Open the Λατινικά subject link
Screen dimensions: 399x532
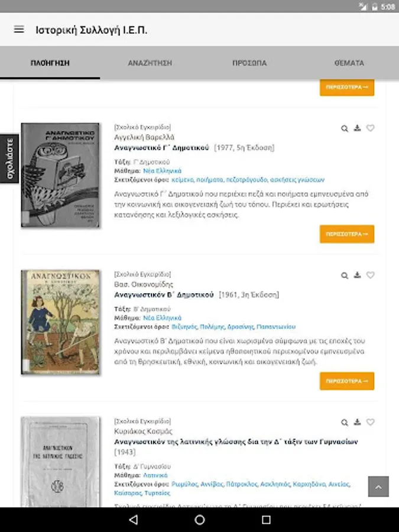pos(155,475)
